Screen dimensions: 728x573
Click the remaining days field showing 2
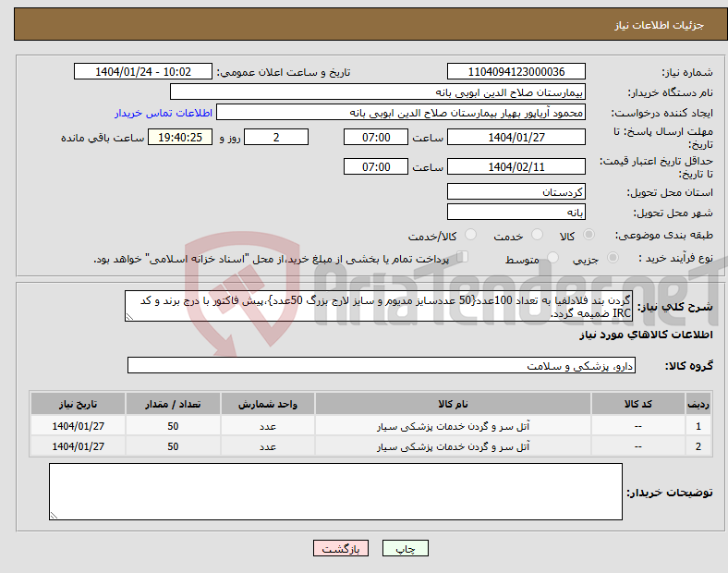276,137
